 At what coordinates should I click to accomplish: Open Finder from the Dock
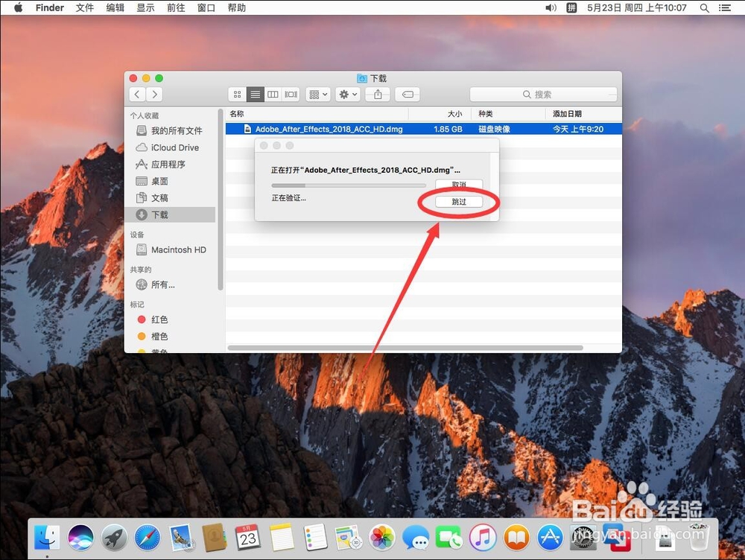click(x=47, y=538)
